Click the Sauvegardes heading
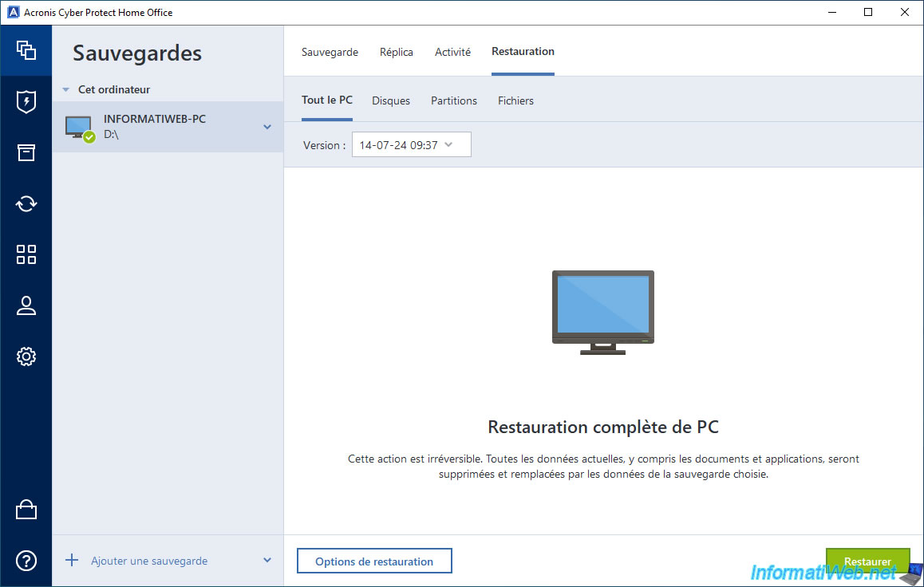This screenshot has width=924, height=587. click(x=137, y=53)
